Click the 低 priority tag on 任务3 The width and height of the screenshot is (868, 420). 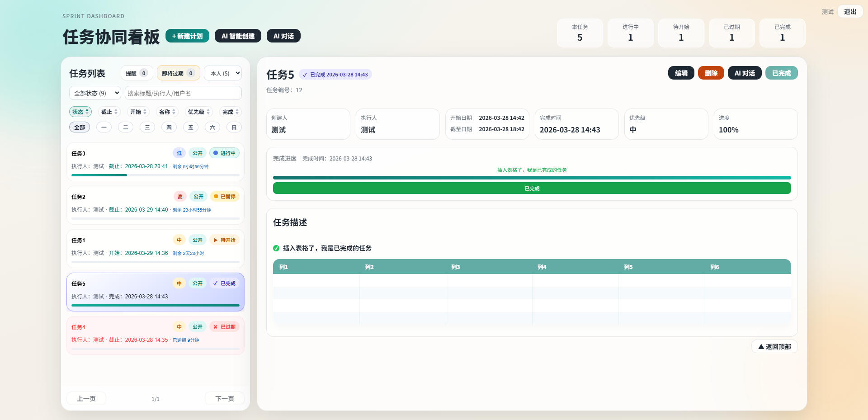[179, 153]
